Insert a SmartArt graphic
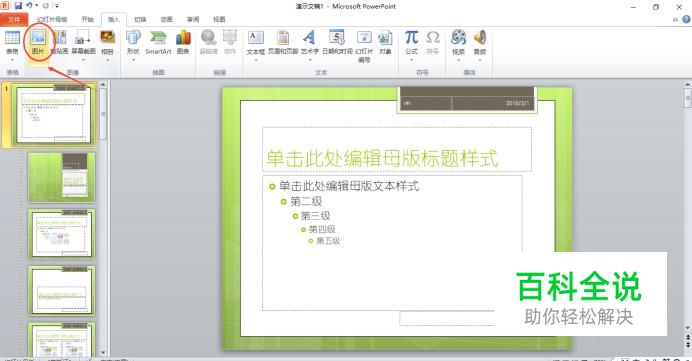 (158, 42)
